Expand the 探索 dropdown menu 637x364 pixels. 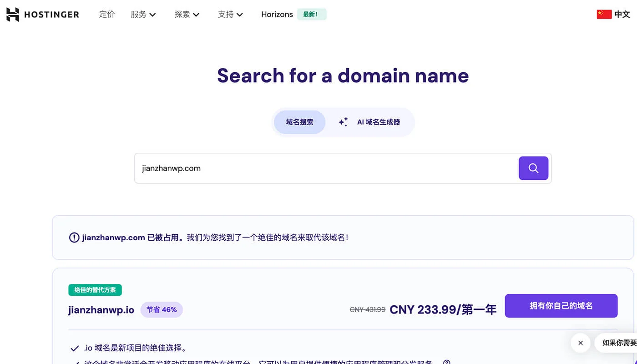pyautogui.click(x=187, y=14)
